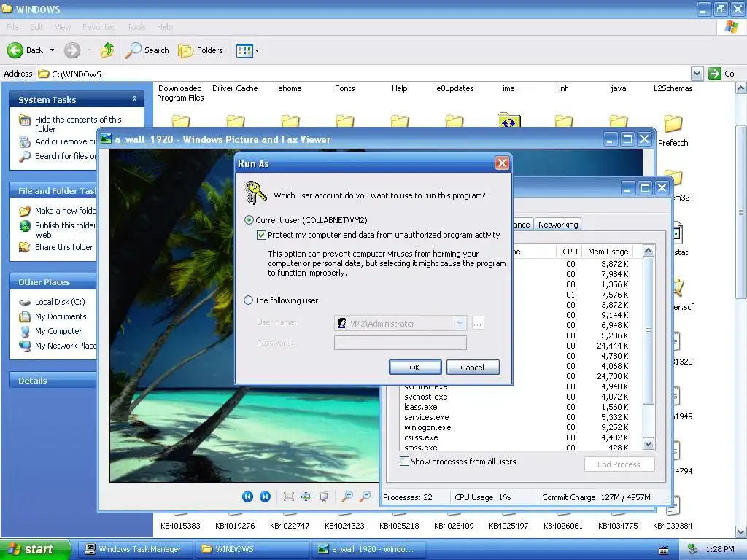Click the Go button beside address bar
The image size is (747, 560).
click(721, 74)
